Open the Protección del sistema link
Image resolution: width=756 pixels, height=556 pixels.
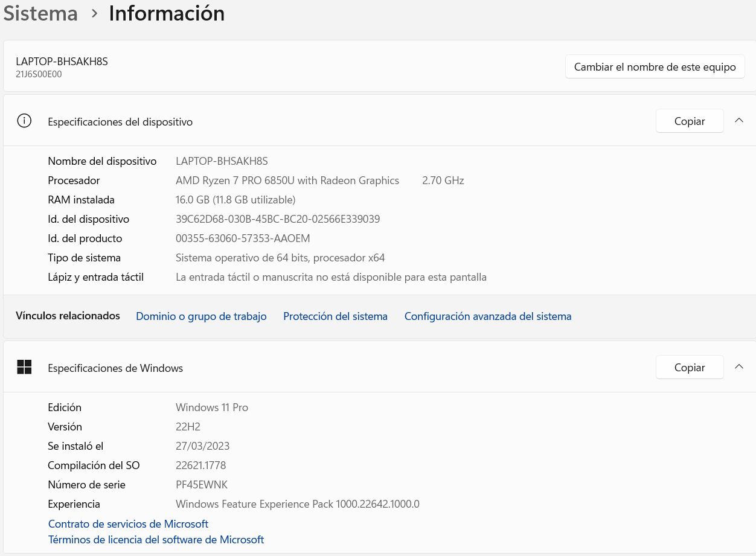coord(335,316)
